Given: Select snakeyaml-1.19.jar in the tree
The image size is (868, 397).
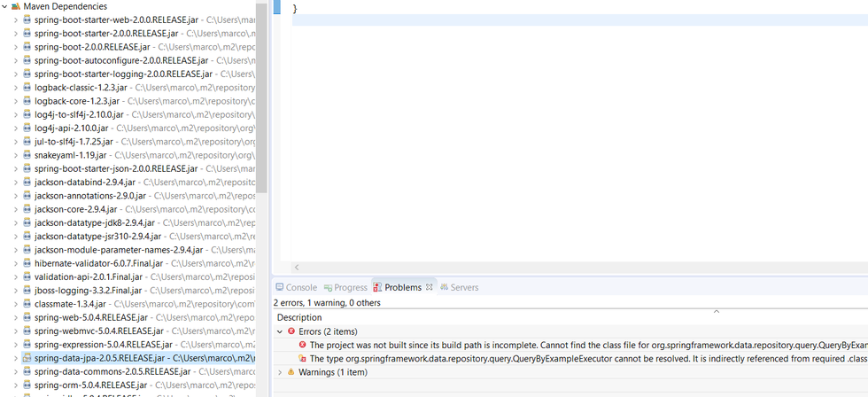Looking at the screenshot, I should tap(70, 155).
